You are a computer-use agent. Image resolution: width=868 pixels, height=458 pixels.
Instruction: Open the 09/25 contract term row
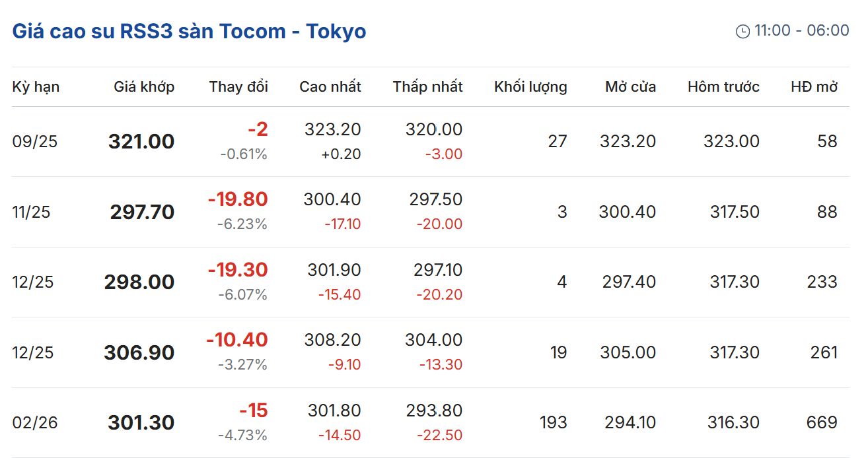pos(35,141)
